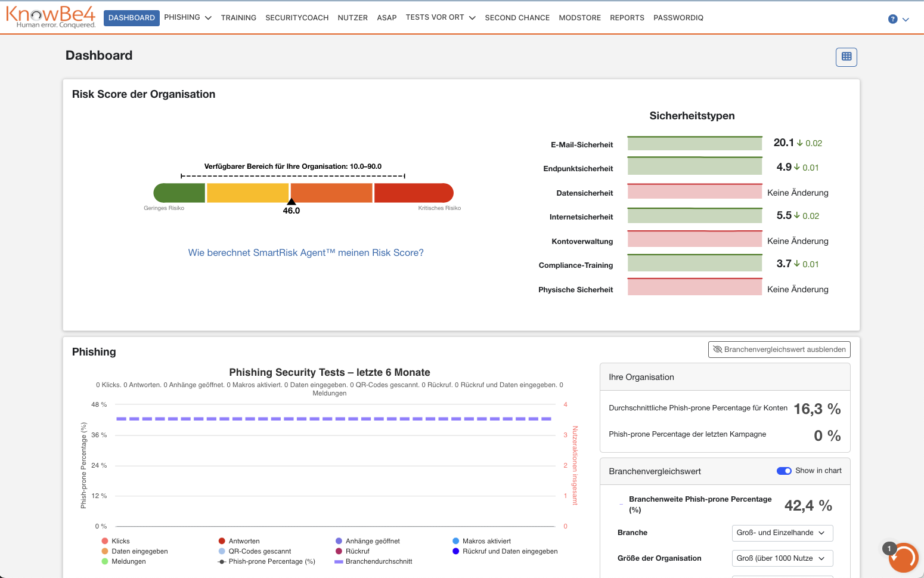Switch off the Show in chart toggle
The width and height of the screenshot is (924, 578).
click(x=784, y=471)
